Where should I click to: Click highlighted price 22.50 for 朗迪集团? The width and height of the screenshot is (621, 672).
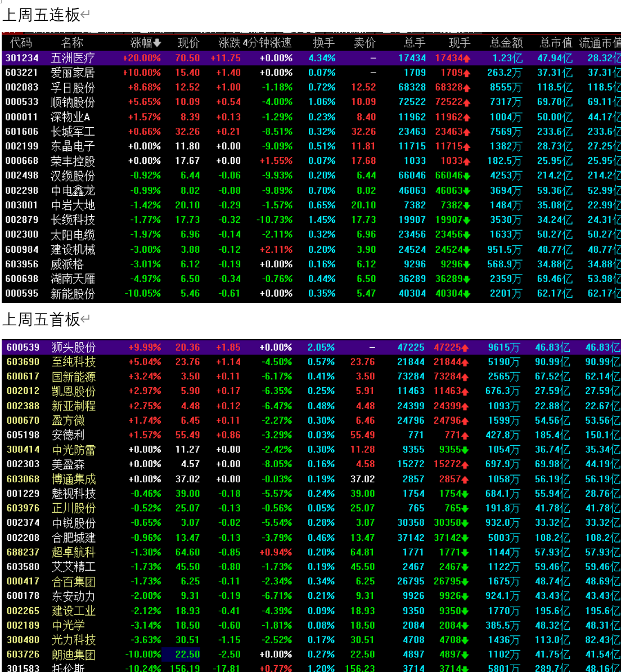pos(187,655)
